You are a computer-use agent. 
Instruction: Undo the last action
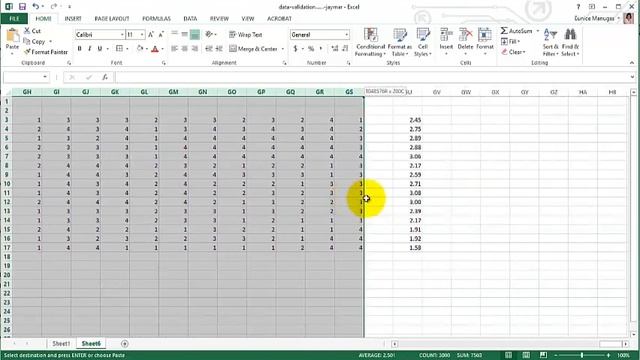[x=36, y=7]
